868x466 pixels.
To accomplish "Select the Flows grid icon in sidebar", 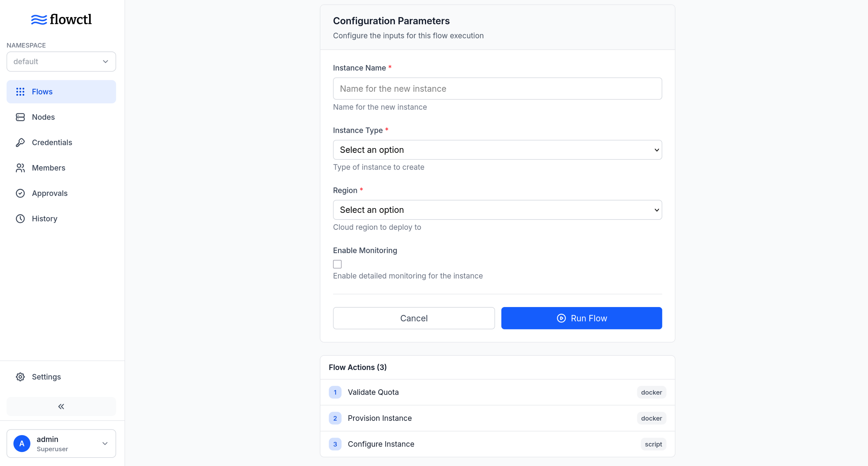I will (x=20, y=91).
